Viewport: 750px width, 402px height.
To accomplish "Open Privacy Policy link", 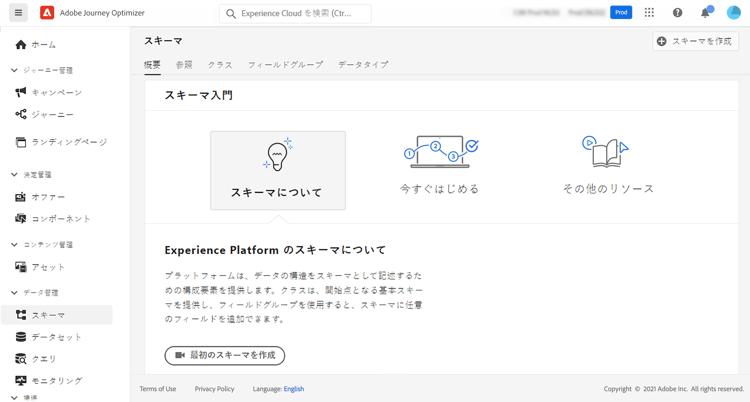I will point(214,389).
